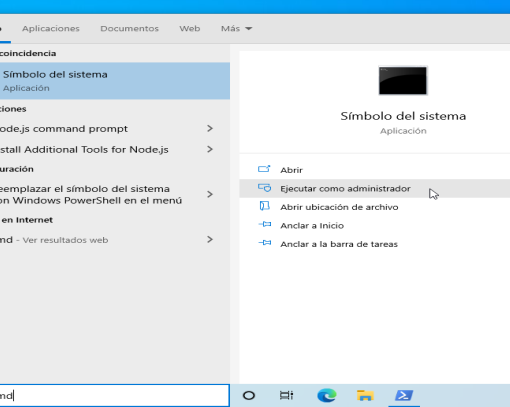This screenshot has width=510, height=407.
Task: Open Install Additional Tools for Node.js result
Action: tap(84, 150)
